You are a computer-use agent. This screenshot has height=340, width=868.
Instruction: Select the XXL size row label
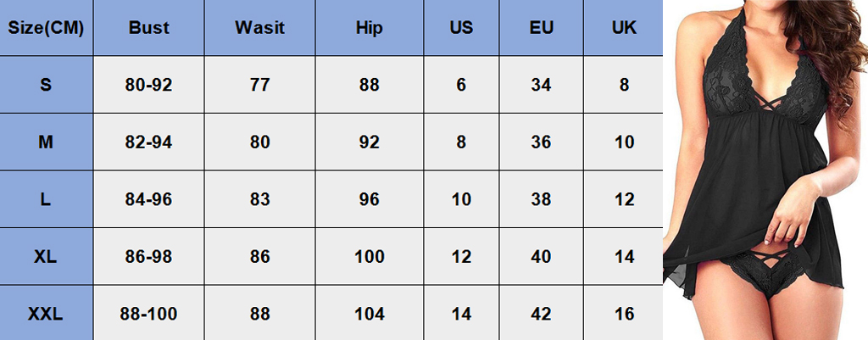coord(46,315)
